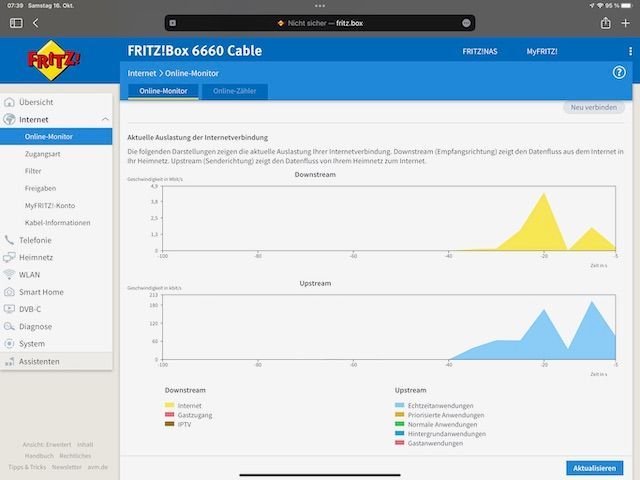640x480 pixels.
Task: Click Ansicht: Erweitert footer link
Action: tap(47, 444)
